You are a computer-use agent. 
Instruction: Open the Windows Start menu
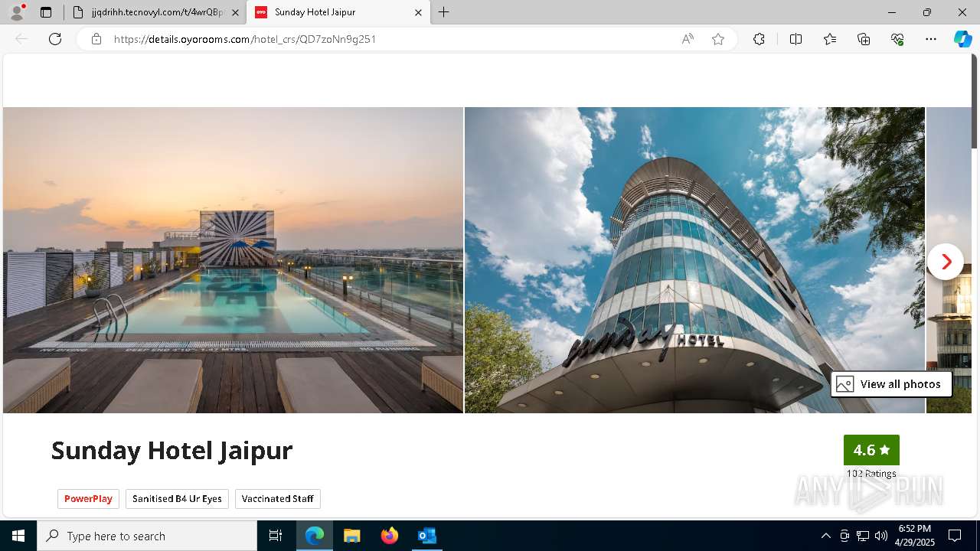pos(18,536)
